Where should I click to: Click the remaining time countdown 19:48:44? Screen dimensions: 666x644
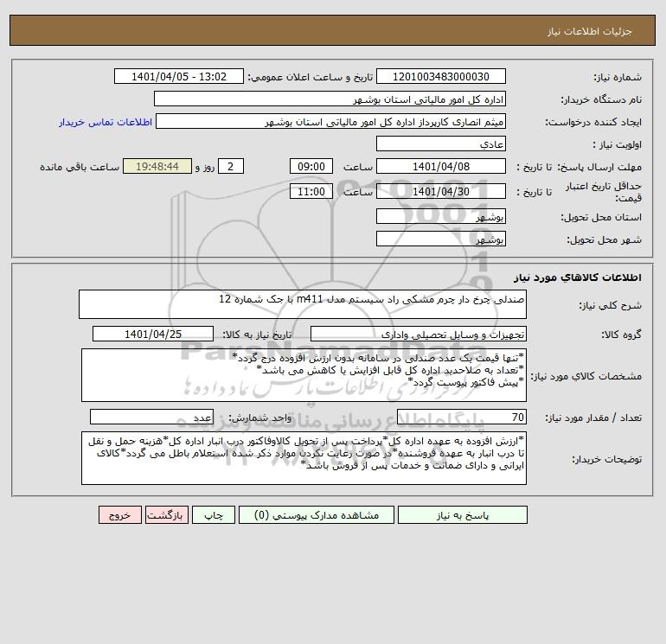coord(157,167)
